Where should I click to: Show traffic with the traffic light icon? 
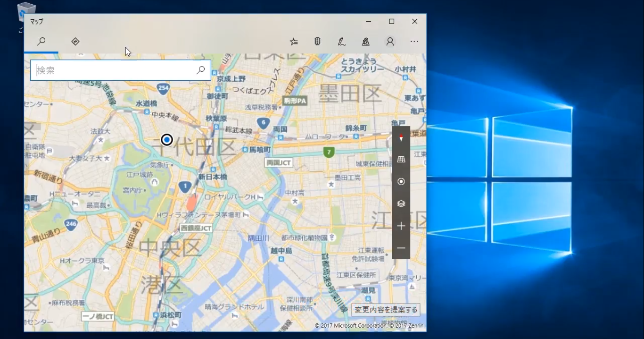(x=317, y=42)
